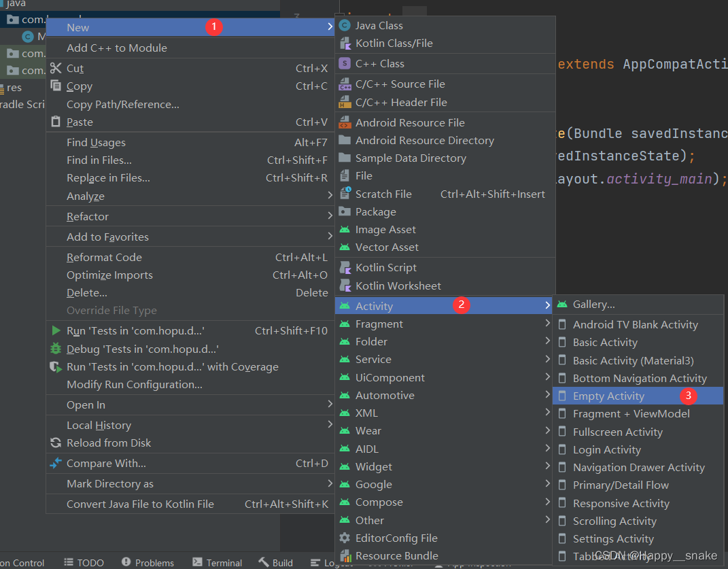Select Optimize Imports

pos(190,275)
